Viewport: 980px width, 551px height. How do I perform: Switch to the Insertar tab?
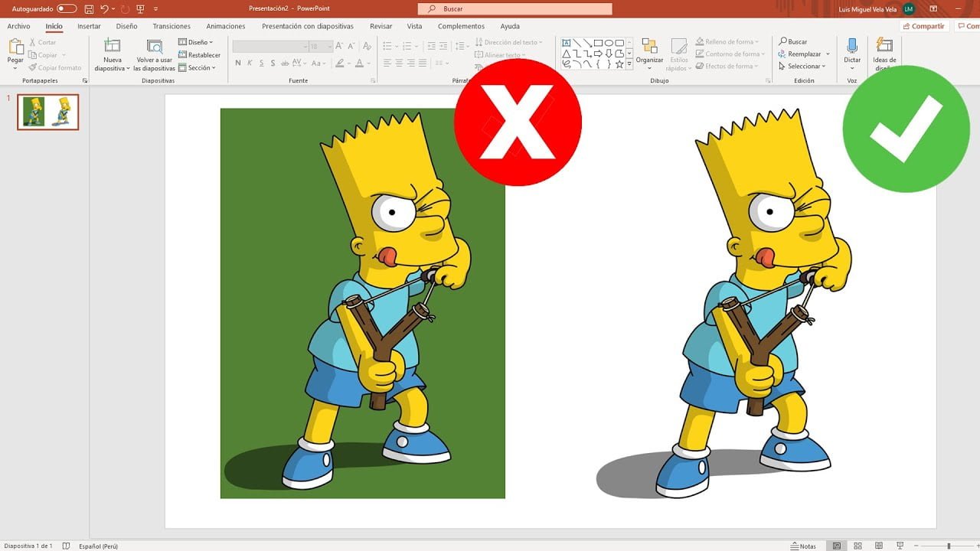point(89,26)
